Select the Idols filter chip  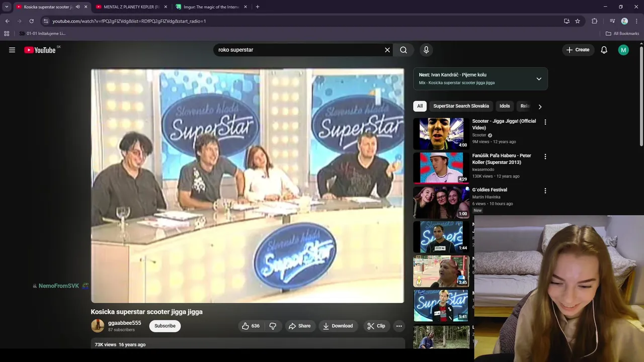(x=505, y=106)
